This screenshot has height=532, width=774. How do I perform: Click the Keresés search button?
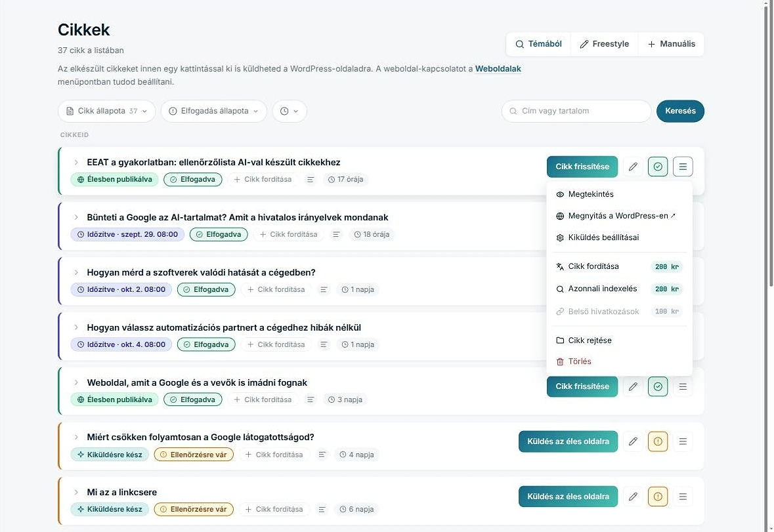(680, 111)
